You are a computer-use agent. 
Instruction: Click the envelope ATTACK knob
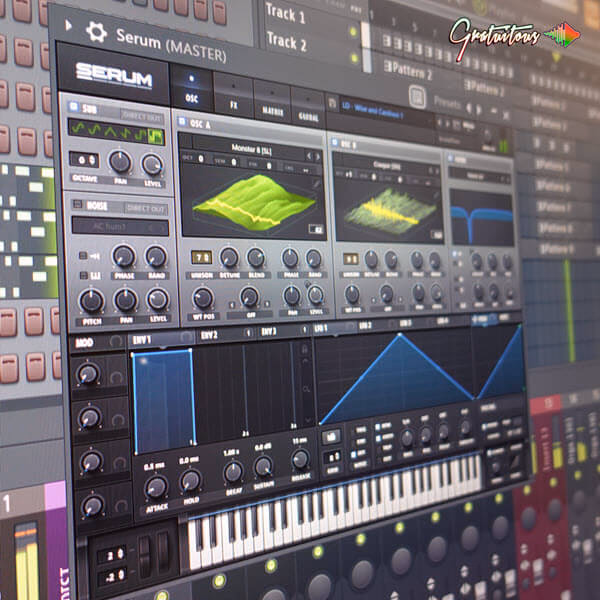(156, 488)
